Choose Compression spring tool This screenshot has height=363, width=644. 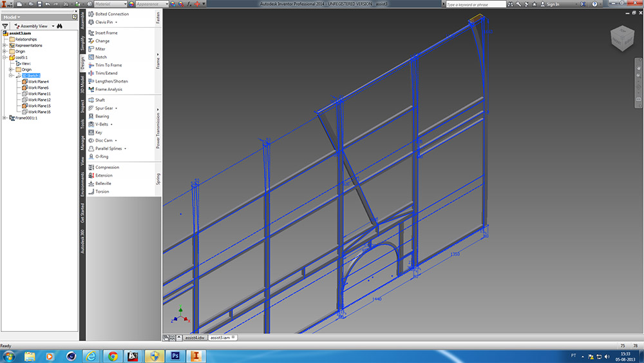104,168
